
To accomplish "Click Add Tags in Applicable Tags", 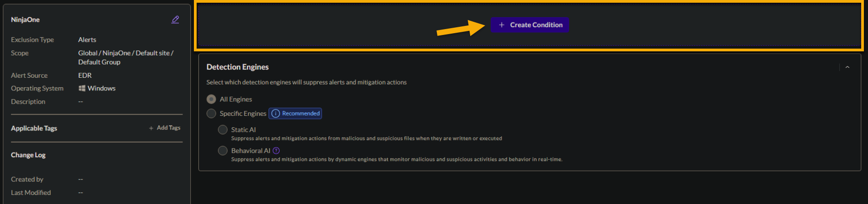I will [165, 128].
